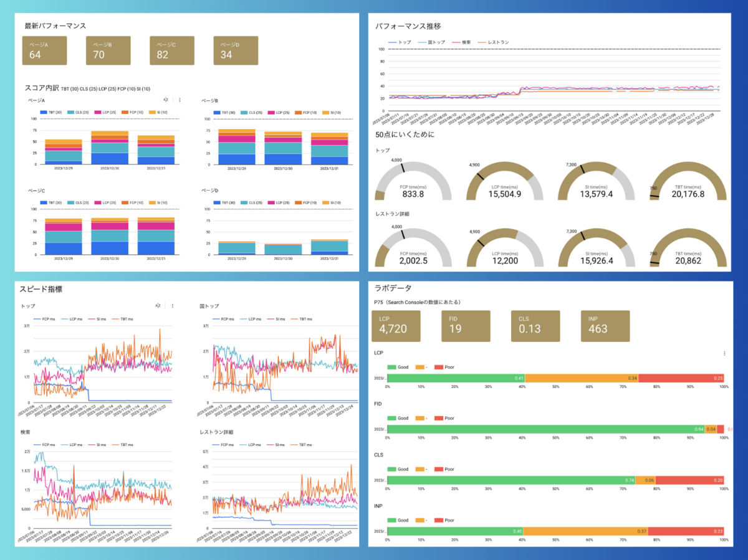The width and height of the screenshot is (748, 560).
Task: Open the three-dot menu beside the LCP bar chart
Action: coord(724,353)
